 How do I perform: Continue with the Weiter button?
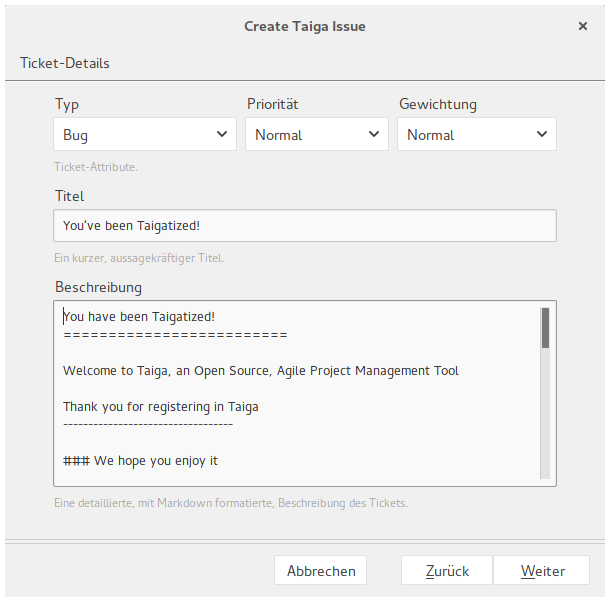(x=542, y=570)
